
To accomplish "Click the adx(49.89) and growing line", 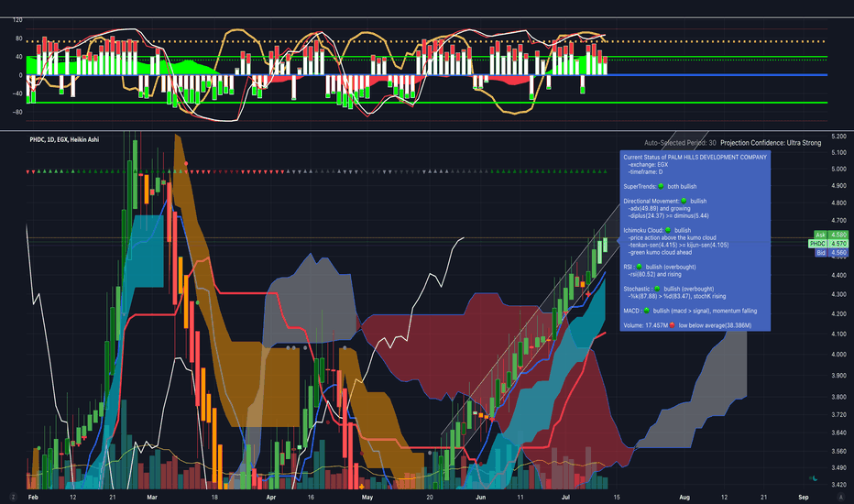I will point(659,208).
